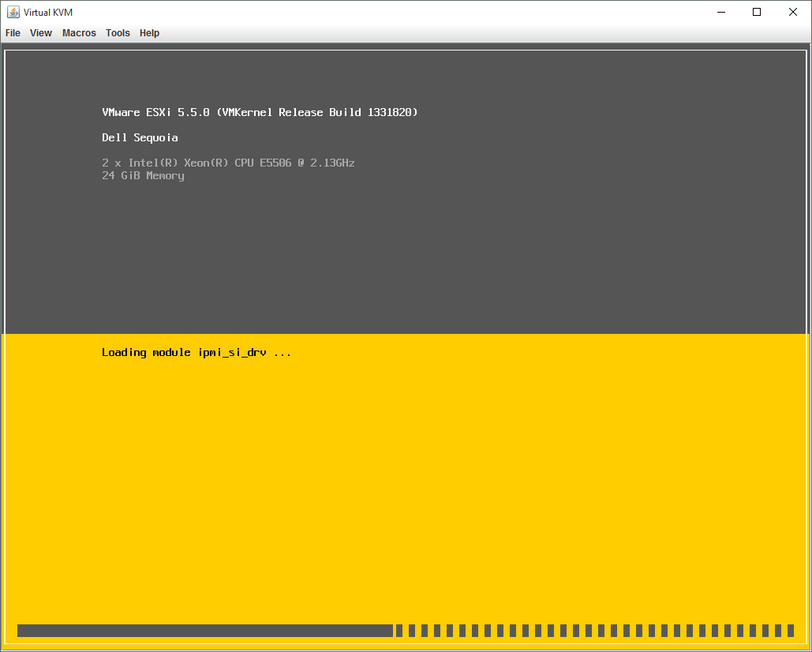Click the Java icon in title bar
Image resolution: width=812 pixels, height=652 pixels.
(13, 12)
